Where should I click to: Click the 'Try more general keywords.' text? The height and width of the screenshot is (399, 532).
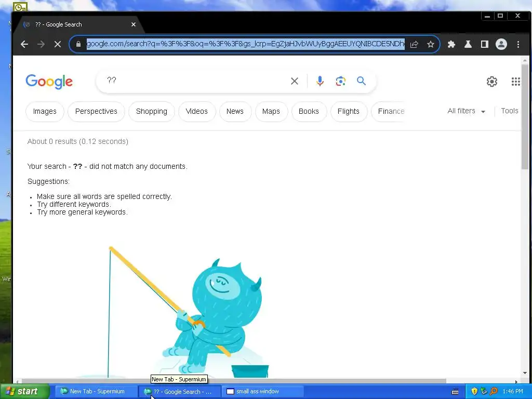pyautogui.click(x=83, y=212)
